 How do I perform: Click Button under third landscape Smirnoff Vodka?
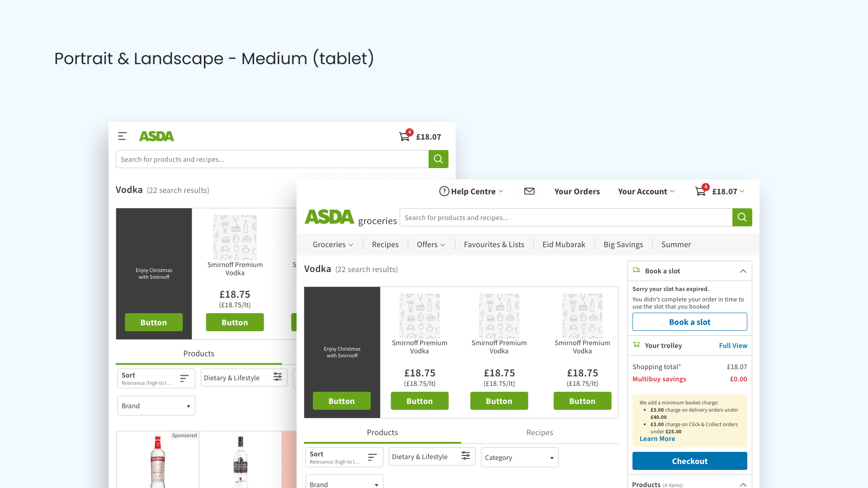click(582, 401)
